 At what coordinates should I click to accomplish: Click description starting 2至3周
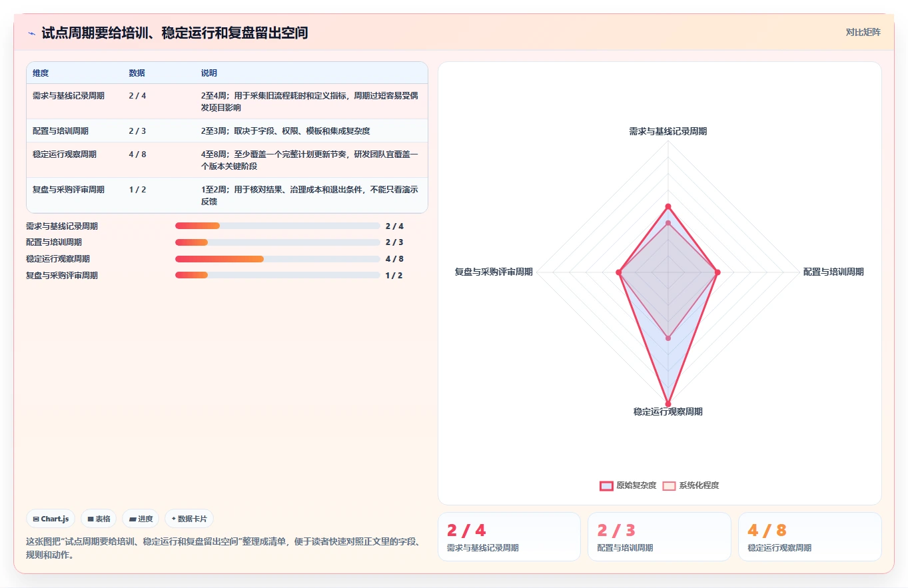[285, 131]
